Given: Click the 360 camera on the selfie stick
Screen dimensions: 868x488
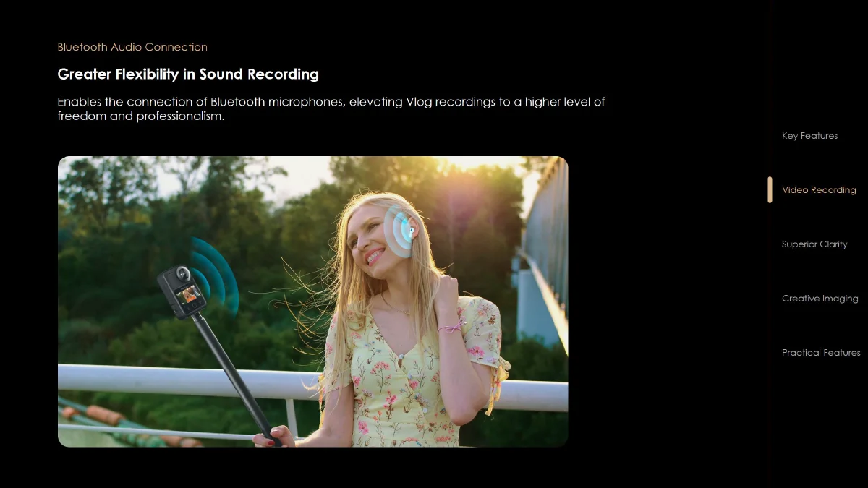Looking at the screenshot, I should (182, 291).
